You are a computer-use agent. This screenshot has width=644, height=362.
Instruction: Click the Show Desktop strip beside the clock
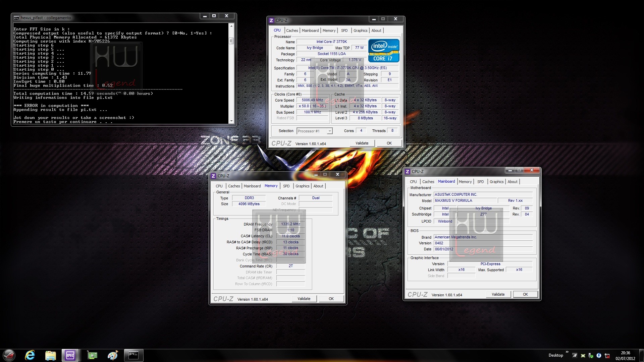coord(641,355)
